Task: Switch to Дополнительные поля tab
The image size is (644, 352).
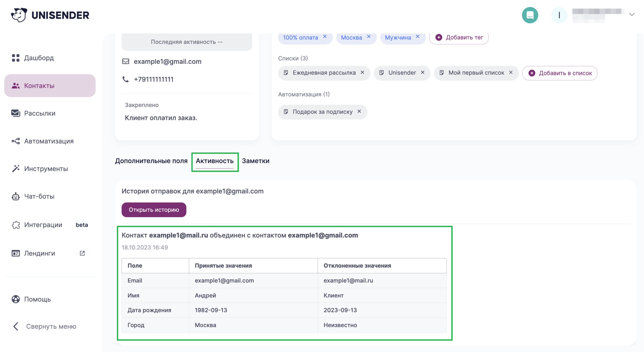Action: coord(151,161)
